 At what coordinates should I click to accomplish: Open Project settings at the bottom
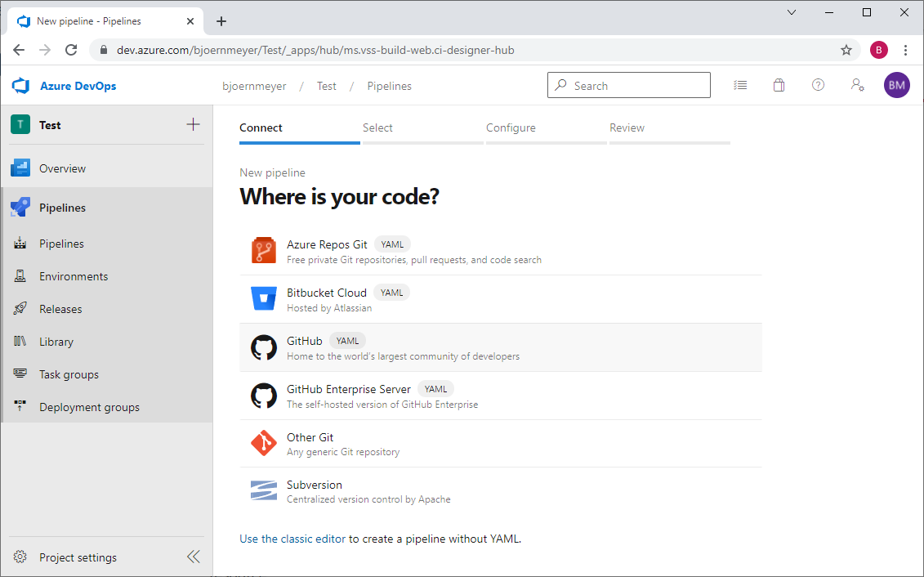[x=76, y=557]
